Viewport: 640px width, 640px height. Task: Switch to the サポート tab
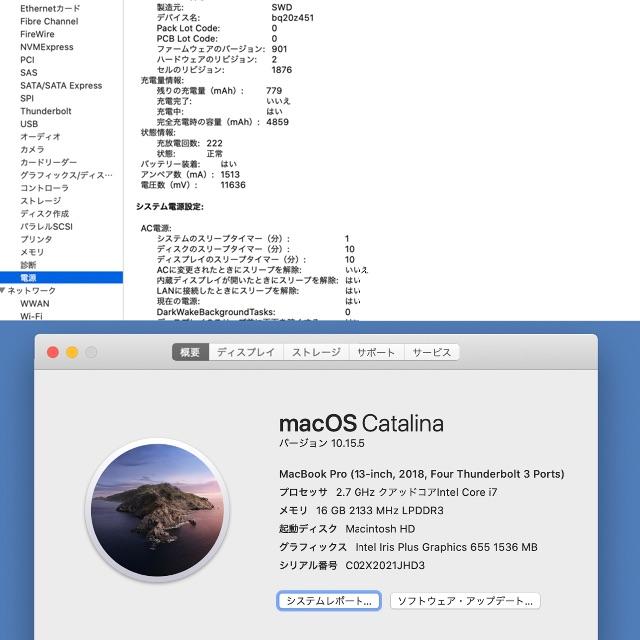coord(376,352)
